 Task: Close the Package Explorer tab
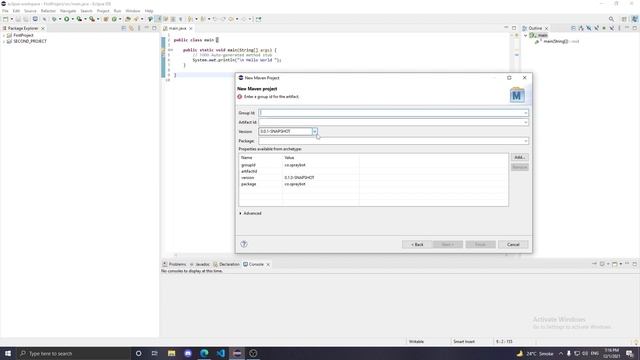coord(43,29)
